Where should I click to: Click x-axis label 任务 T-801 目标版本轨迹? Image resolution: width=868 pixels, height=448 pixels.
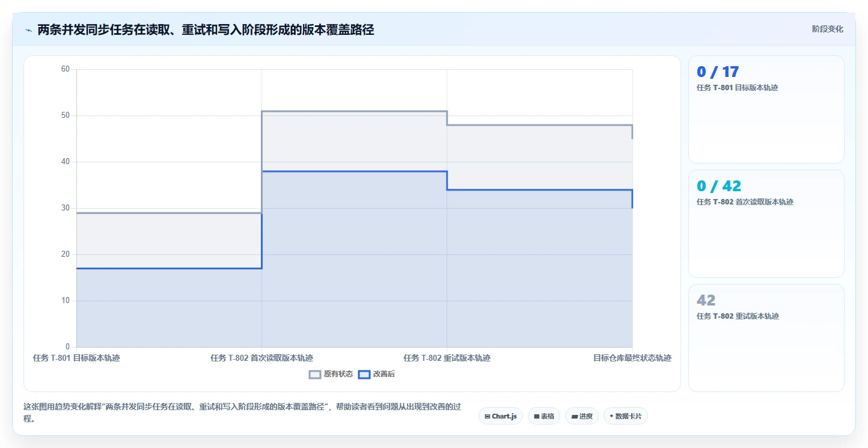pyautogui.click(x=76, y=358)
